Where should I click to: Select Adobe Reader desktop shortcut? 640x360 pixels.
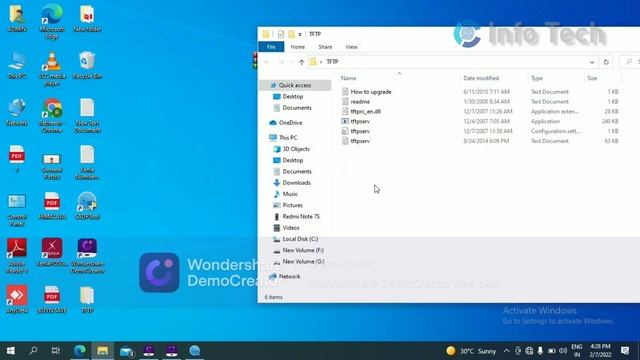(x=17, y=256)
